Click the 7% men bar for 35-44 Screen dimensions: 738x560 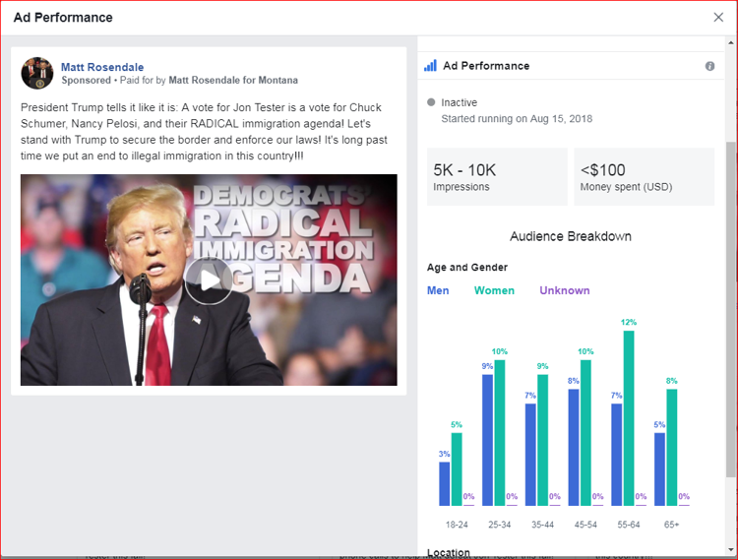(530, 455)
